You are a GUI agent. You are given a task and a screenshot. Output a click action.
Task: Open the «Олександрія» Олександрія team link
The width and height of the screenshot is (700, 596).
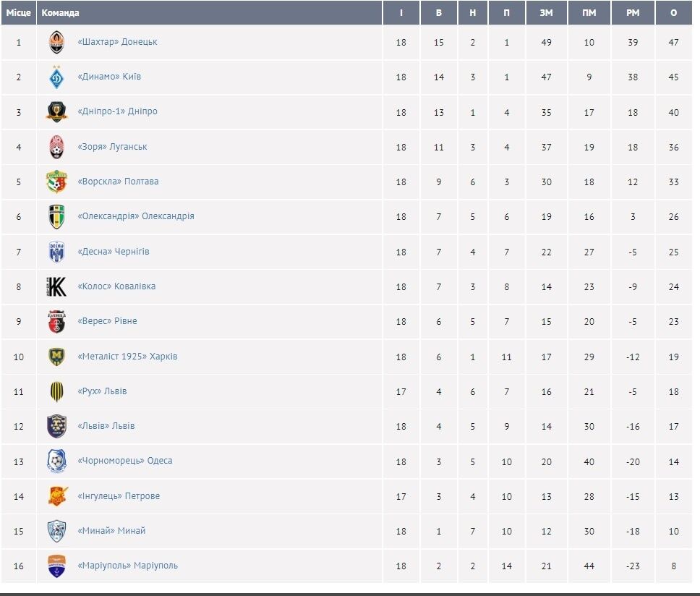pyautogui.click(x=136, y=216)
